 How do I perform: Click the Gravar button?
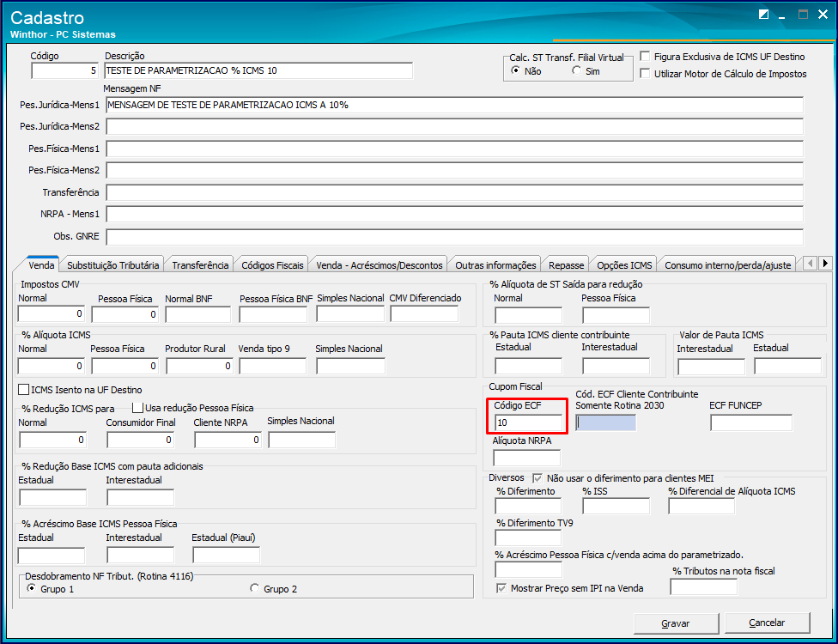[676, 623]
